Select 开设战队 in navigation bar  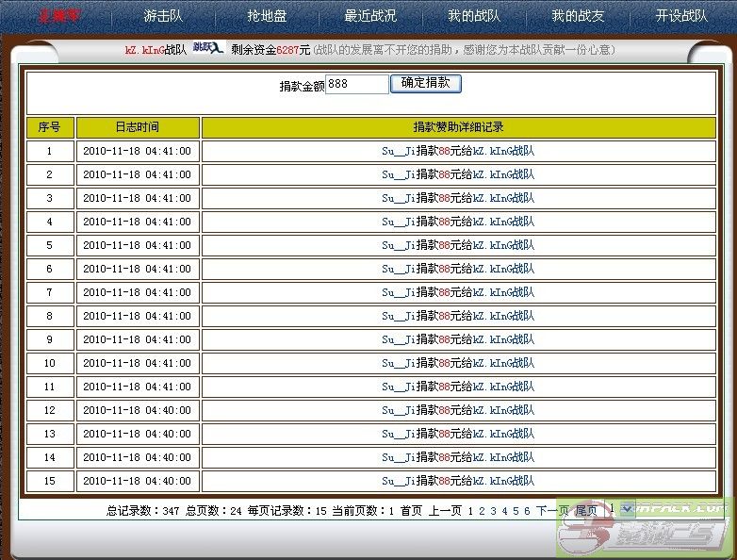click(x=681, y=16)
